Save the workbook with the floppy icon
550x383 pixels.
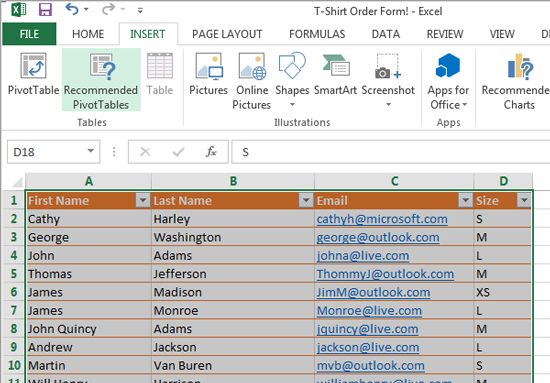tap(45, 10)
